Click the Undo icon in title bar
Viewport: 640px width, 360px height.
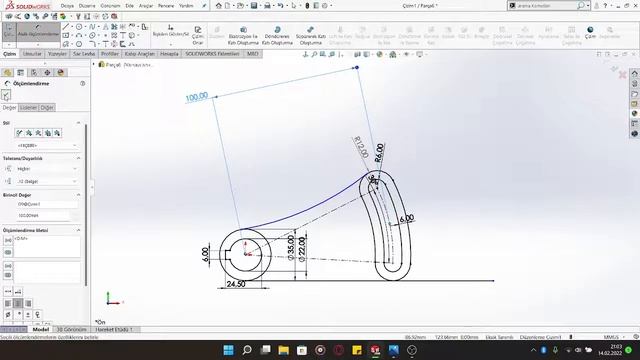(280, 6)
